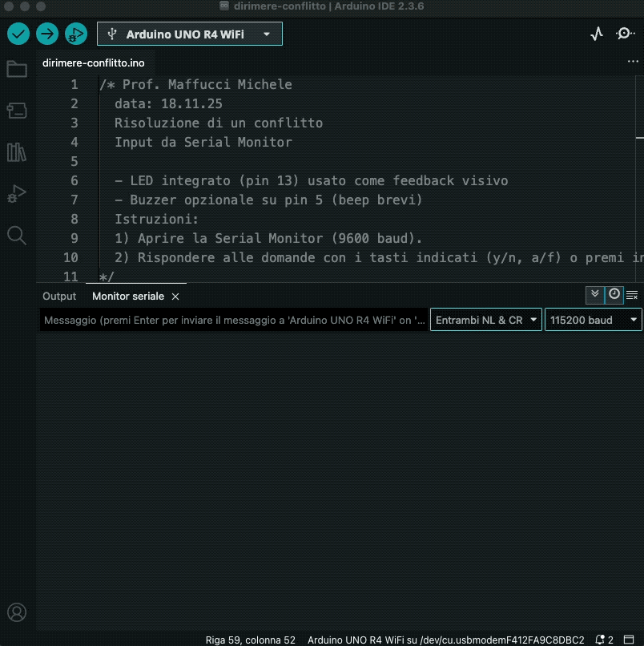Open the Debug panel in the sidebar
Screen dimensions: 644x646
[16, 193]
